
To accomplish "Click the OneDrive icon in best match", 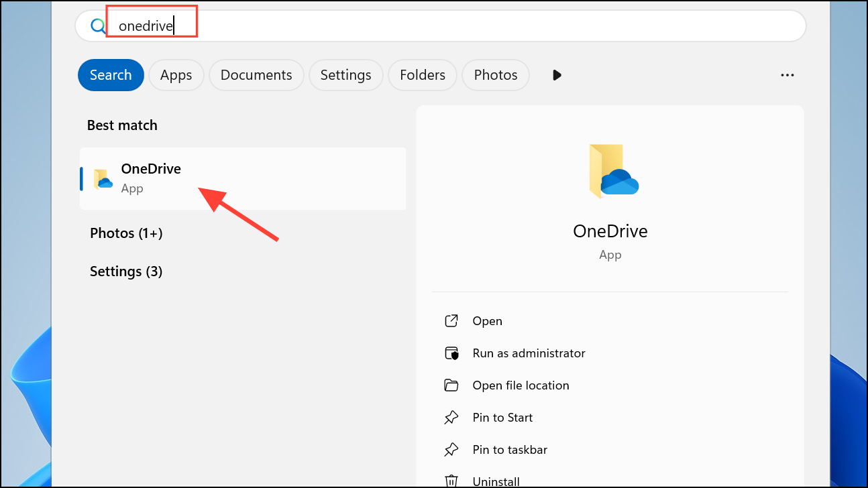I will 103,179.
